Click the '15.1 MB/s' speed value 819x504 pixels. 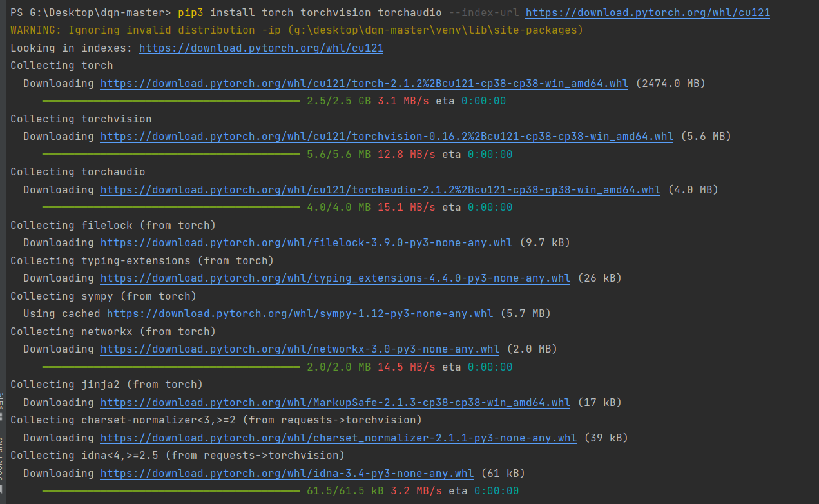[406, 208]
